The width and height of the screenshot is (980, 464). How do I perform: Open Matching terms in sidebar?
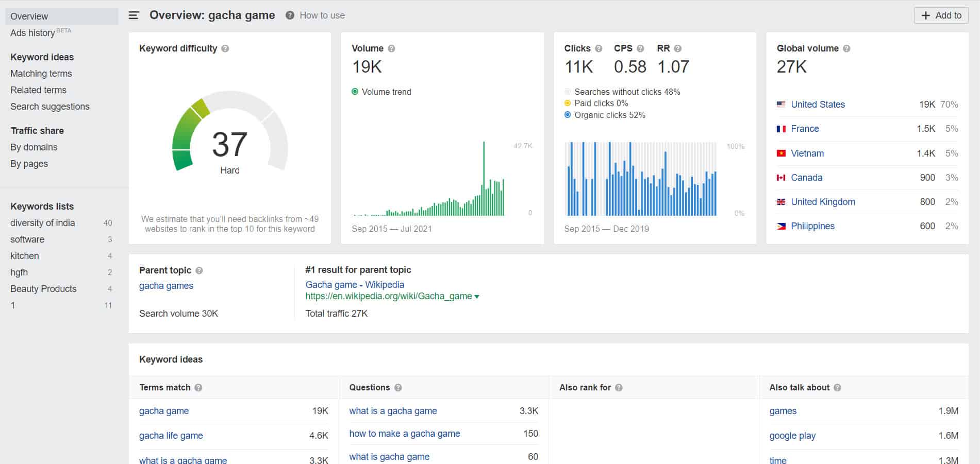tap(41, 74)
